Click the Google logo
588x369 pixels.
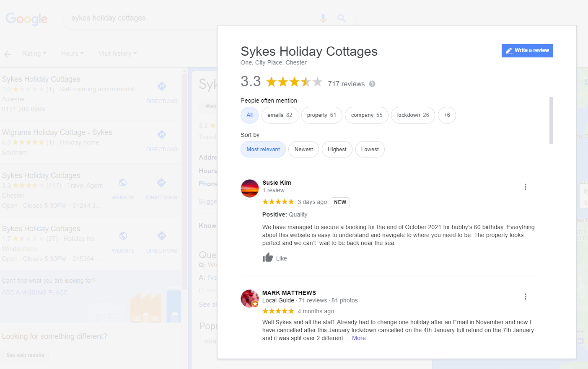[26, 19]
